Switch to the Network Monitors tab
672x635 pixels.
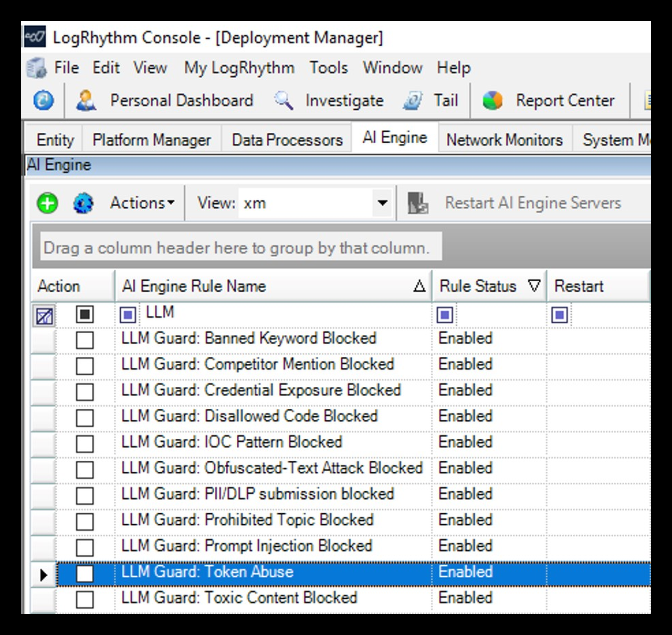505,140
